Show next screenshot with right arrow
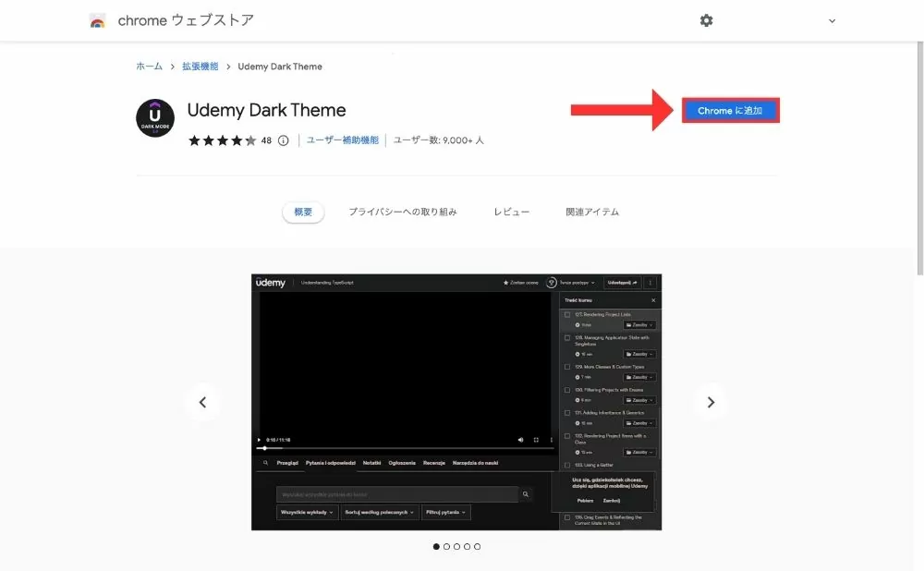Screen dimensions: 924x571 click(711, 402)
